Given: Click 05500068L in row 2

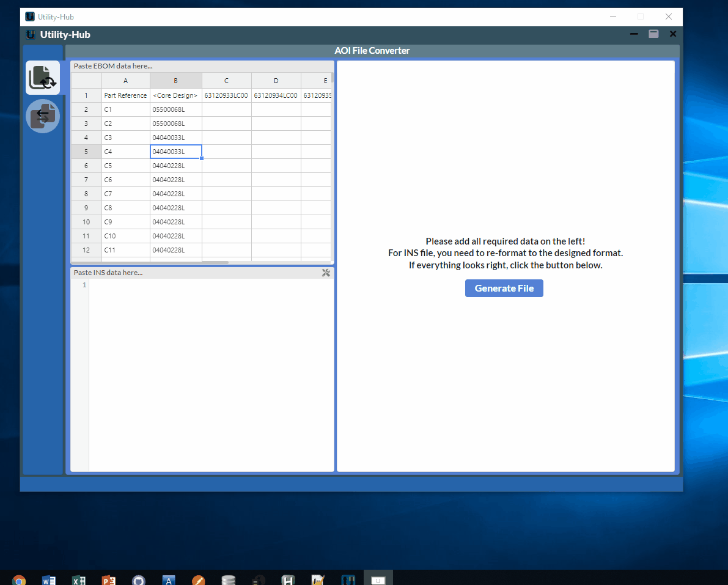Looking at the screenshot, I should 176,109.
